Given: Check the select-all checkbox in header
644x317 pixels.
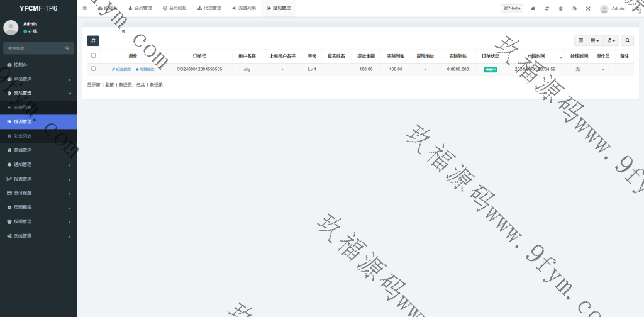Looking at the screenshot, I should point(94,56).
